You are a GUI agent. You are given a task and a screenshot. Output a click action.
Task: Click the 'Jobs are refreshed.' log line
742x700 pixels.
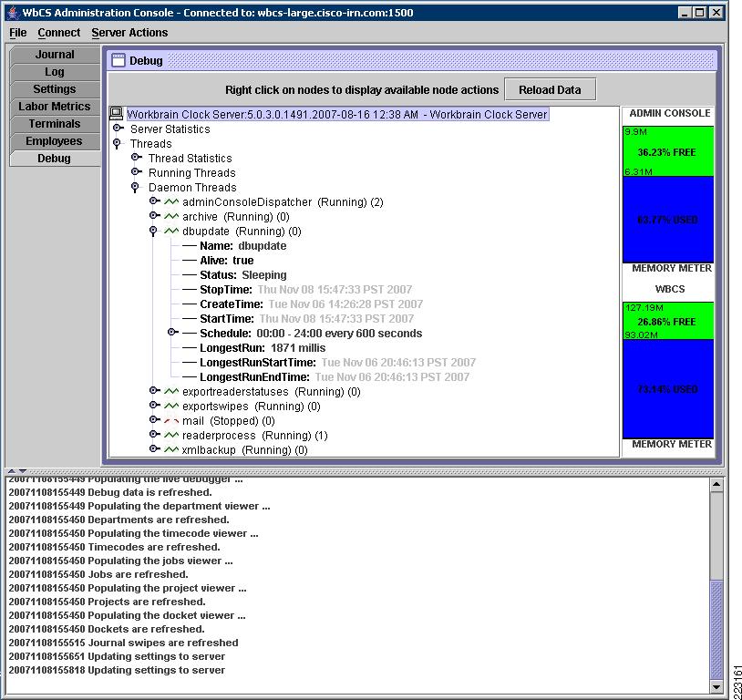(x=98, y=574)
